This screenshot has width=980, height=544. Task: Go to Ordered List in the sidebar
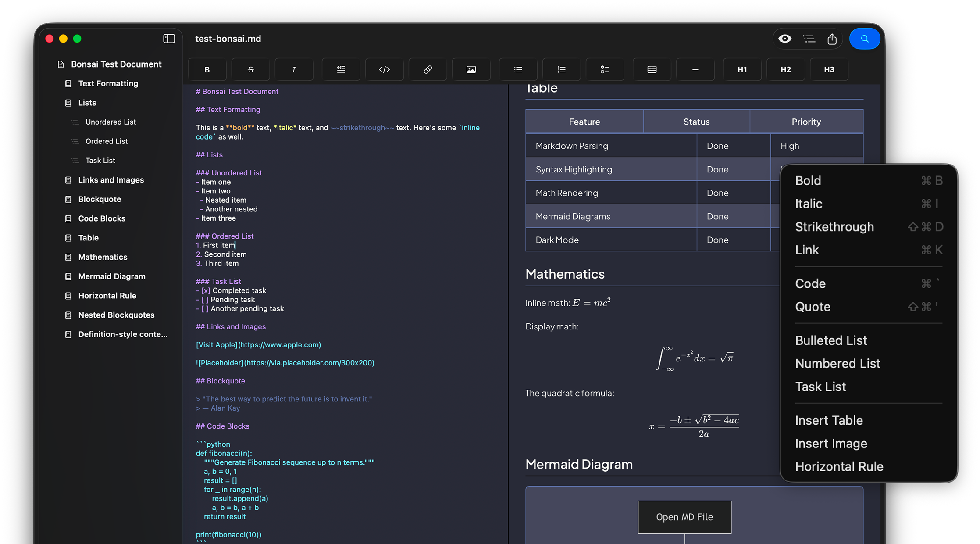point(107,141)
